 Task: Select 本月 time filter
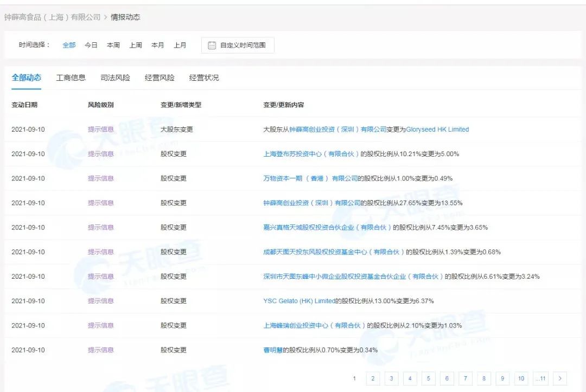[x=158, y=45]
